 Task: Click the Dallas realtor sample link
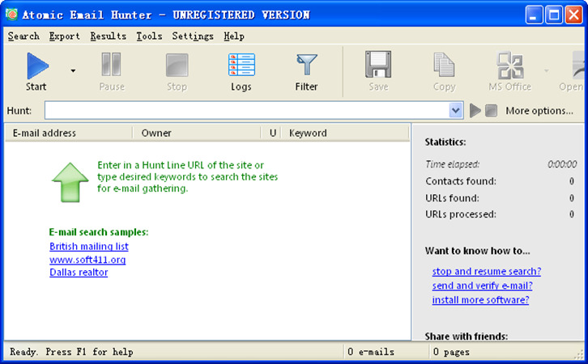[79, 273]
